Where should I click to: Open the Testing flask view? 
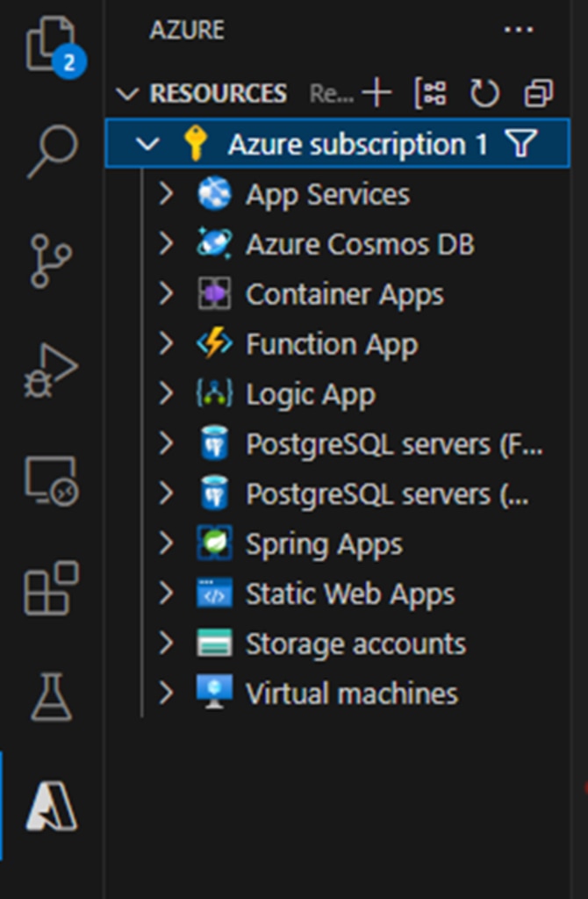click(x=52, y=696)
